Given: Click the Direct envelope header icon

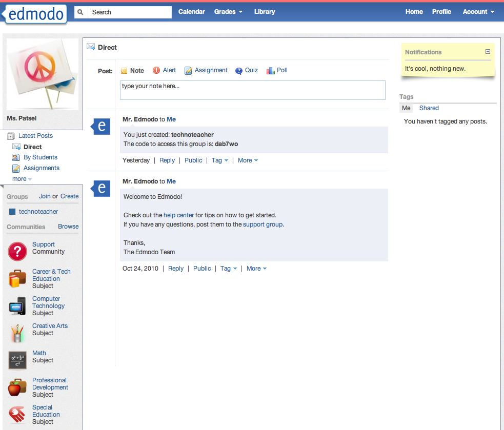Looking at the screenshot, I should click(x=91, y=47).
